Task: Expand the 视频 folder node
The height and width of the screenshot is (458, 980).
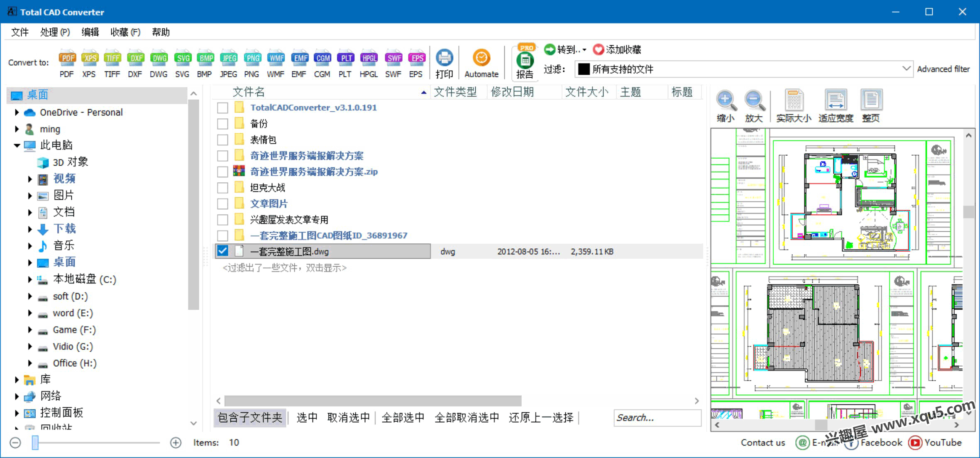Action: [30, 179]
